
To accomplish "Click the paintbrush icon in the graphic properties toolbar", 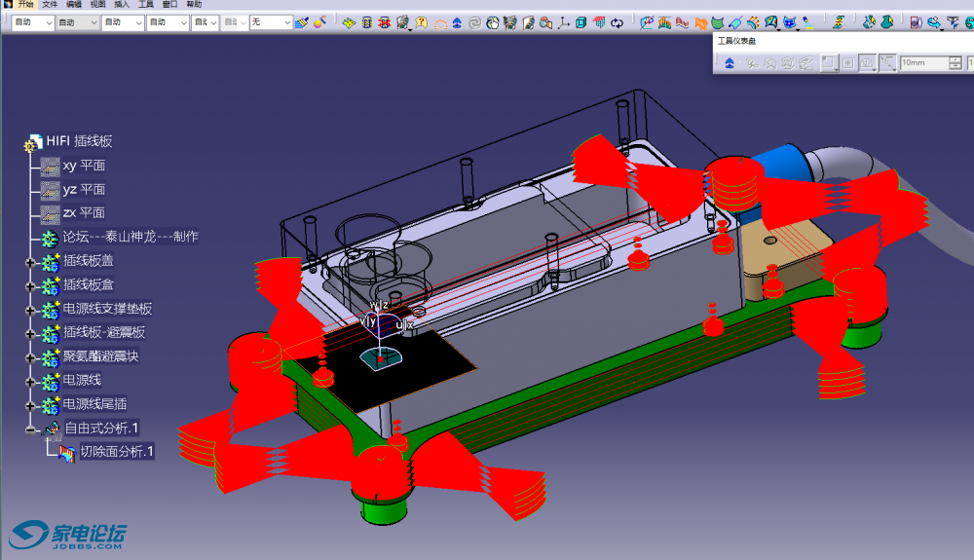I will click(302, 21).
